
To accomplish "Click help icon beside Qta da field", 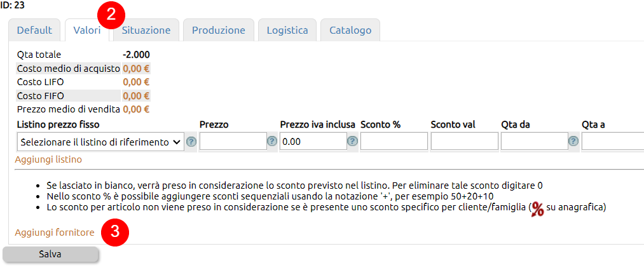I will point(573,142).
